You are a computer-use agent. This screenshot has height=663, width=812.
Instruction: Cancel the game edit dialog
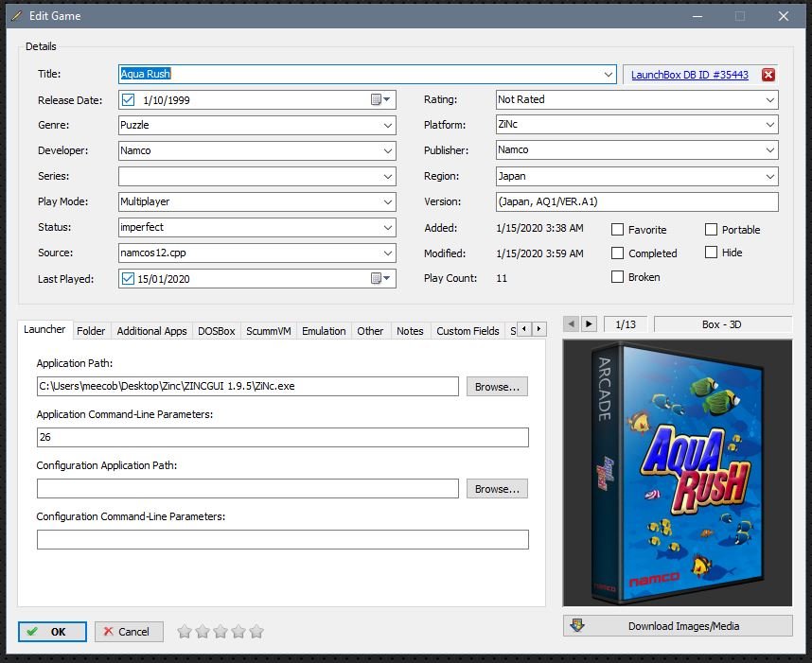coord(129,632)
